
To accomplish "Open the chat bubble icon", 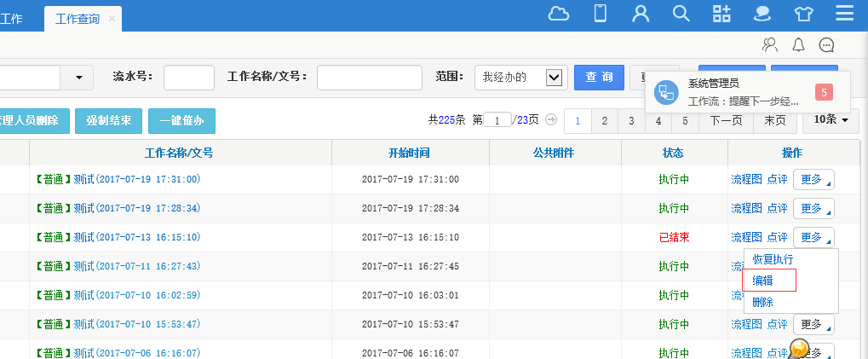I will [825, 45].
